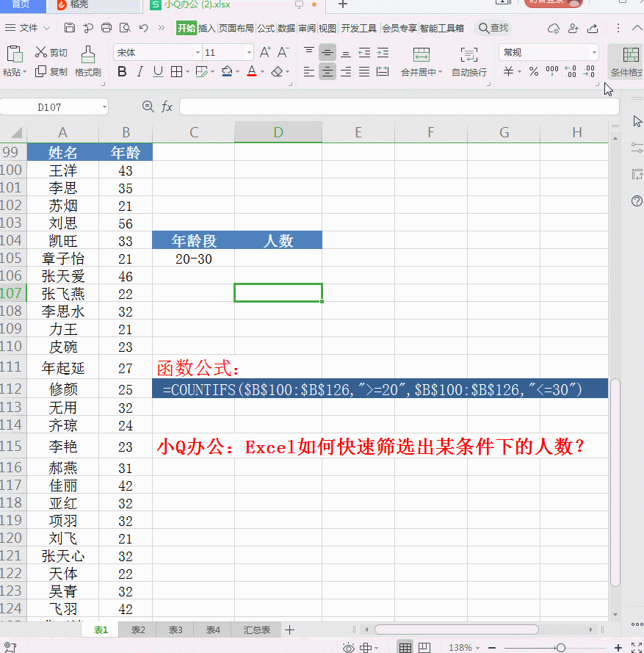
Task: Open the File menu dropdown
Action: click(27, 28)
